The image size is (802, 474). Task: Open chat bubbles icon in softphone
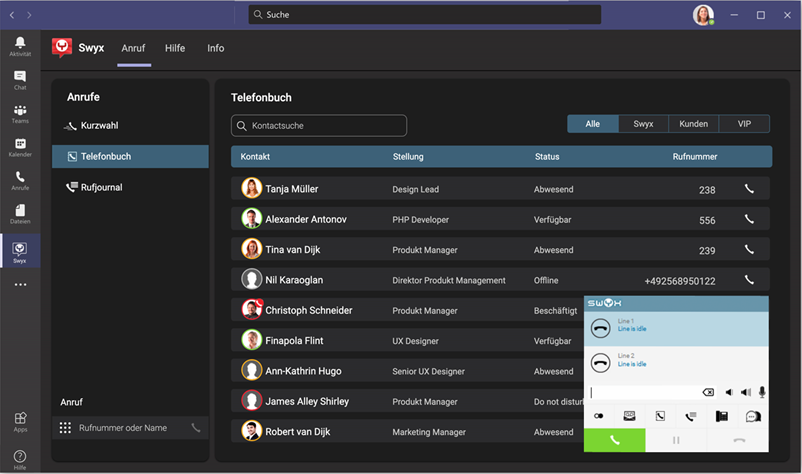coord(753,416)
